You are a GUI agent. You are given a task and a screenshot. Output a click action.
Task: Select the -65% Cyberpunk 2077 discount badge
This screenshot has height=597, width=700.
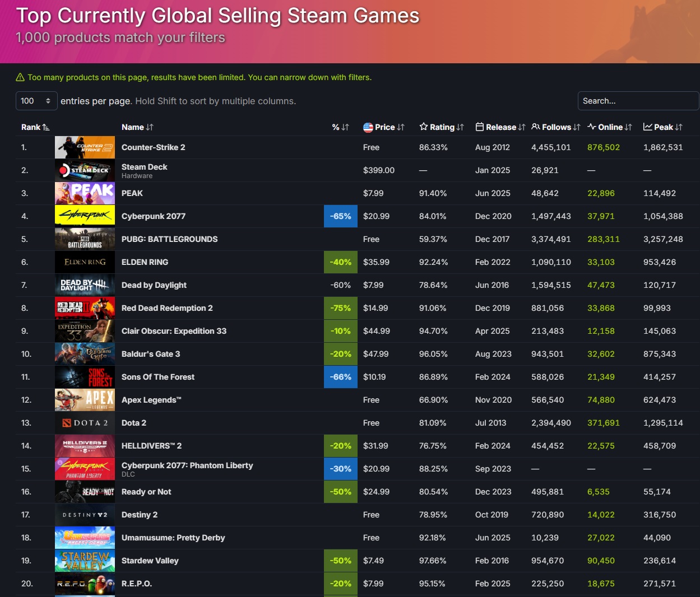341,216
